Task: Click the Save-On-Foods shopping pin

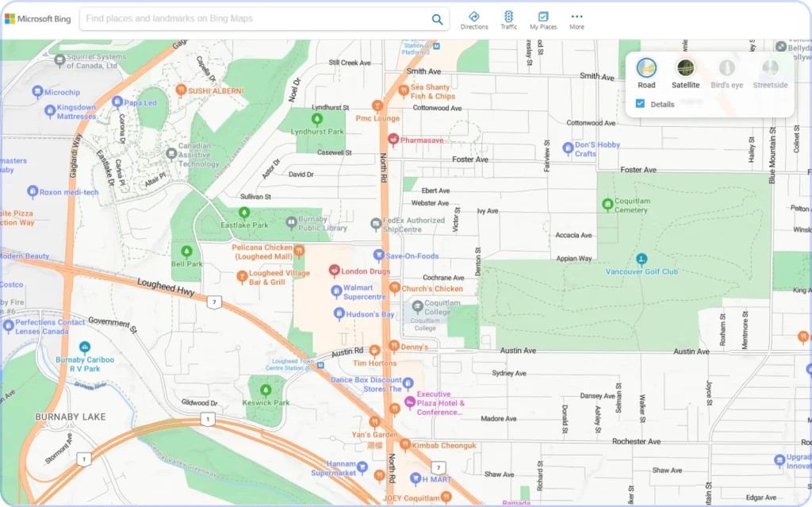Action: (378, 255)
